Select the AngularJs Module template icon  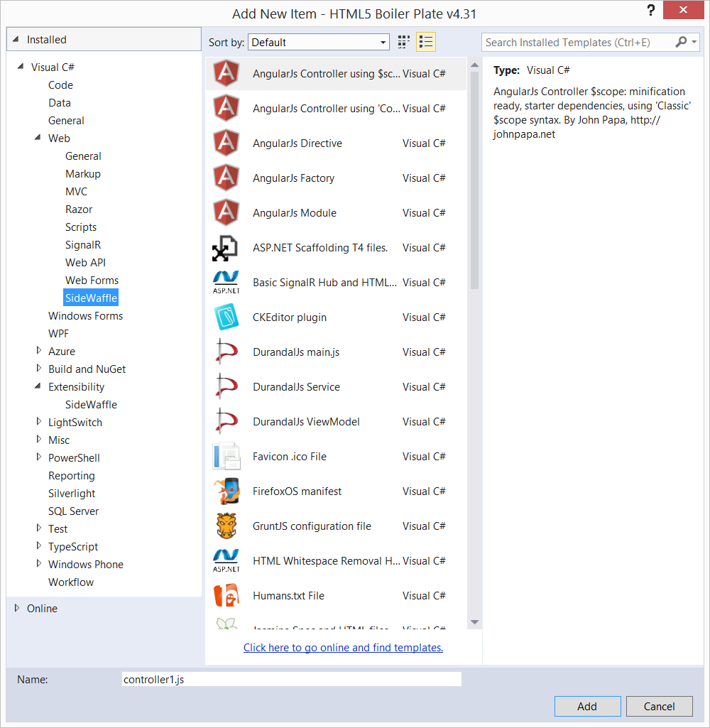click(226, 212)
